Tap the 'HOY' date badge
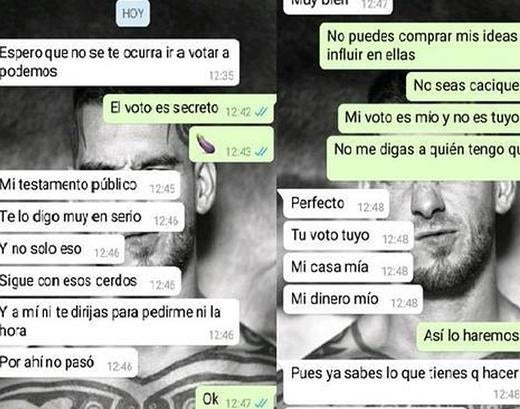Screen dimensions: 520x409 click(133, 13)
